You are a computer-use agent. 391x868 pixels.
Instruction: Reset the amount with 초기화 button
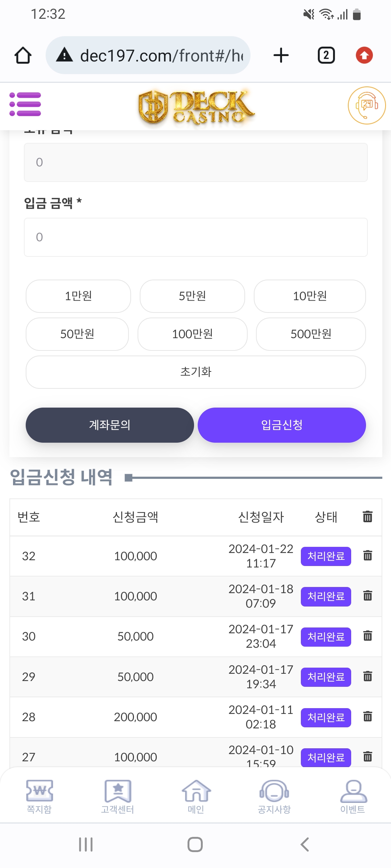195,372
